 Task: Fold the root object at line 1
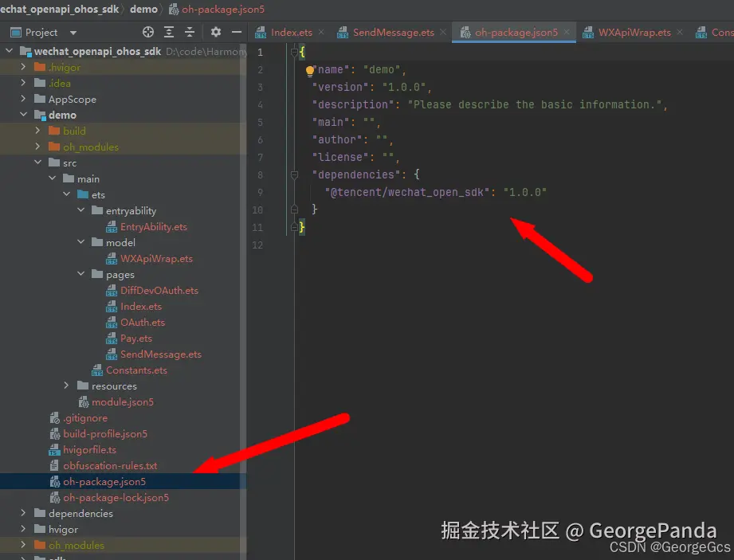294,52
